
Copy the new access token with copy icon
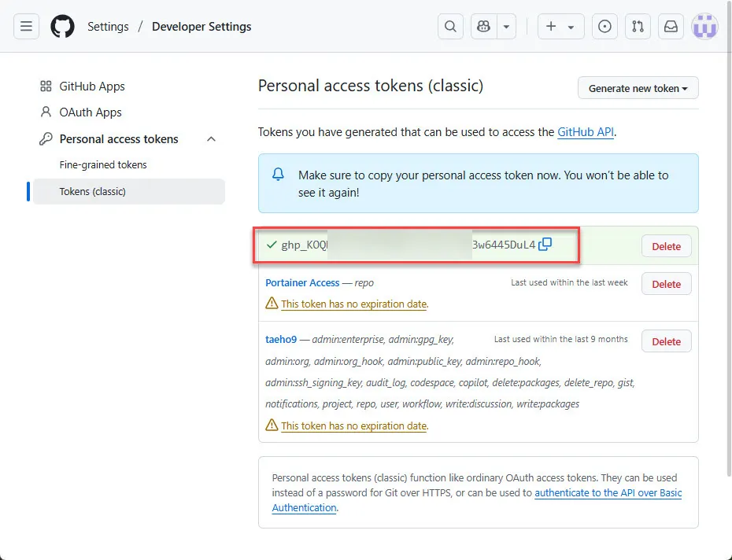click(545, 245)
